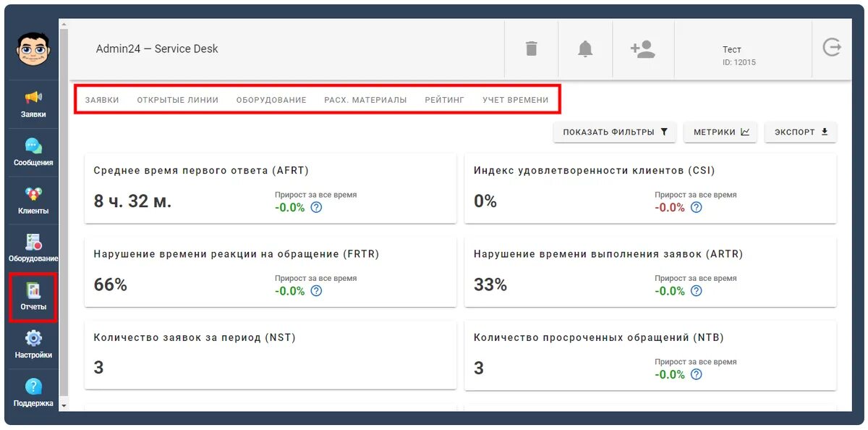Click the Метрики button
This screenshot has height=430, width=868.
coord(720,132)
